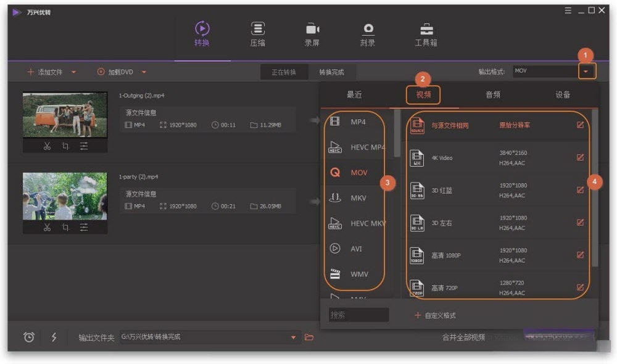Toggle the lightning high-speed conversion icon

click(x=54, y=337)
